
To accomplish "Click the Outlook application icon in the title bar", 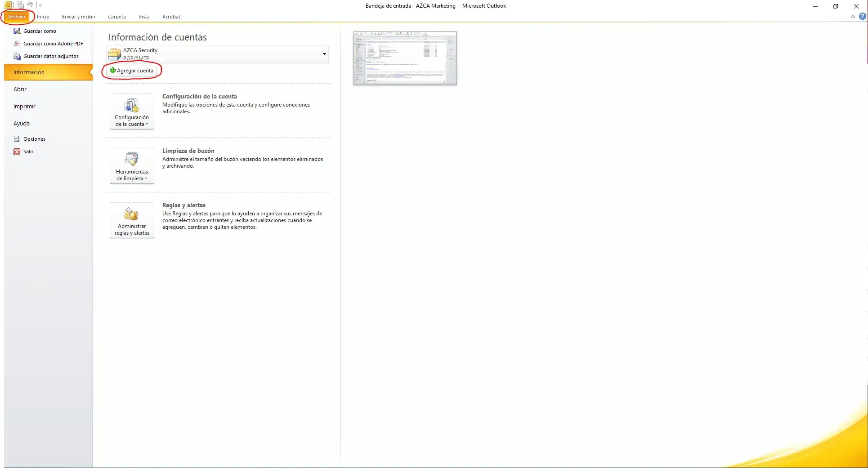I will click(x=8, y=5).
